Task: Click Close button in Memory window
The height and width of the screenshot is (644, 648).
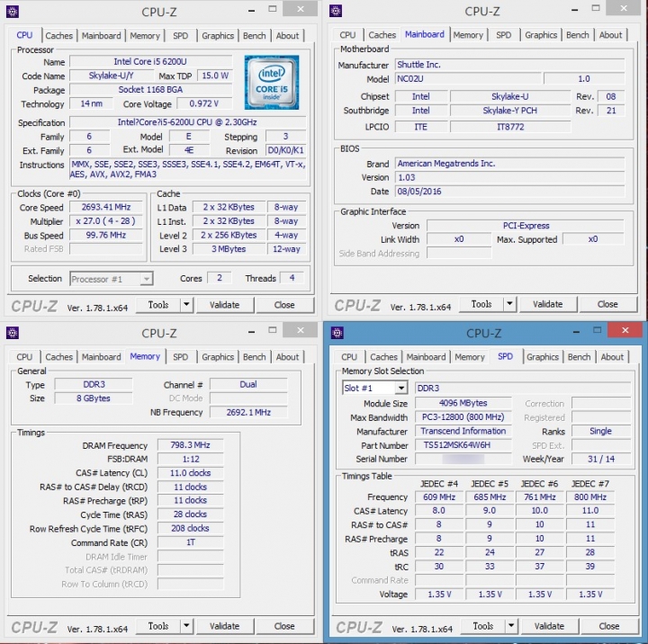Action: pos(284,626)
